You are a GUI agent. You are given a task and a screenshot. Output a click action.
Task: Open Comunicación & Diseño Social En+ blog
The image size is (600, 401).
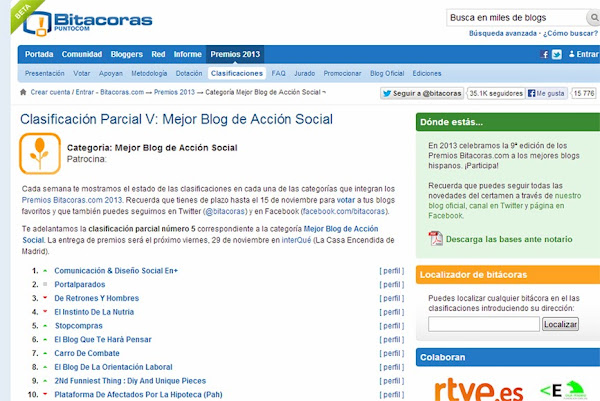[x=116, y=271]
